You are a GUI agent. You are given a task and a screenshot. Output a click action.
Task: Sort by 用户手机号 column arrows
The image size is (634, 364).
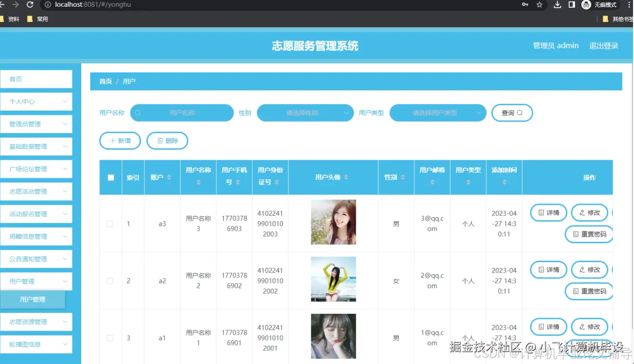coord(238,182)
